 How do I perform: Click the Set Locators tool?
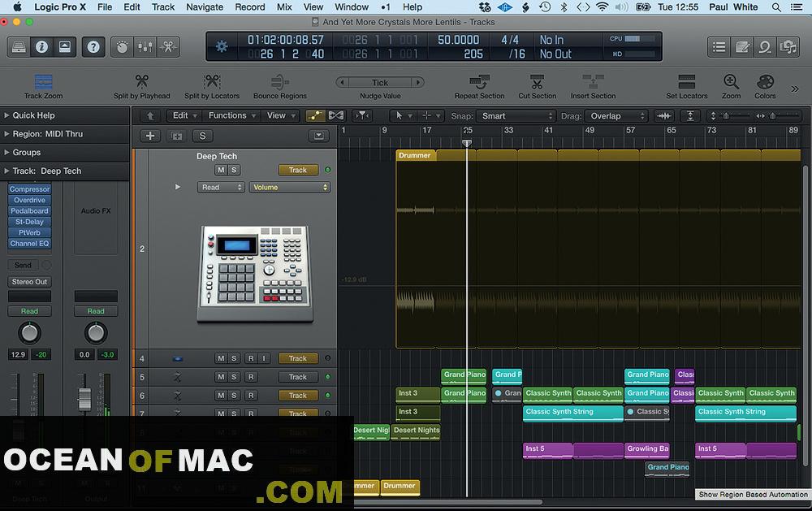(687, 86)
